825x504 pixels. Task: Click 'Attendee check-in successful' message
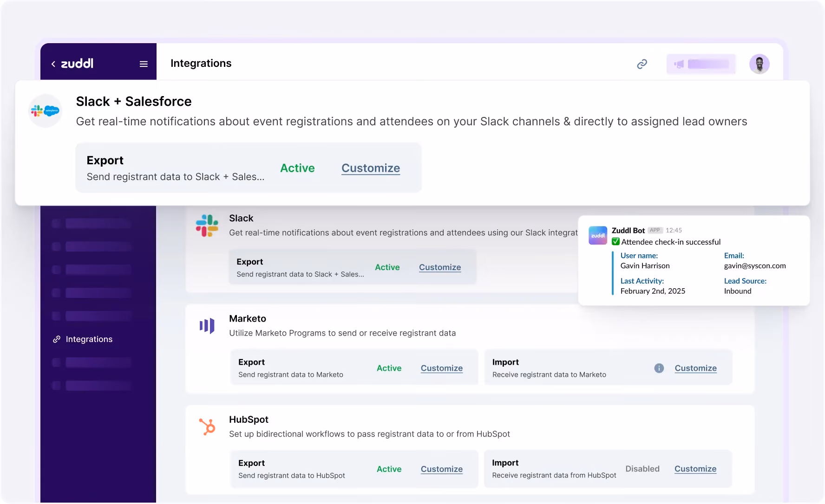coord(671,242)
